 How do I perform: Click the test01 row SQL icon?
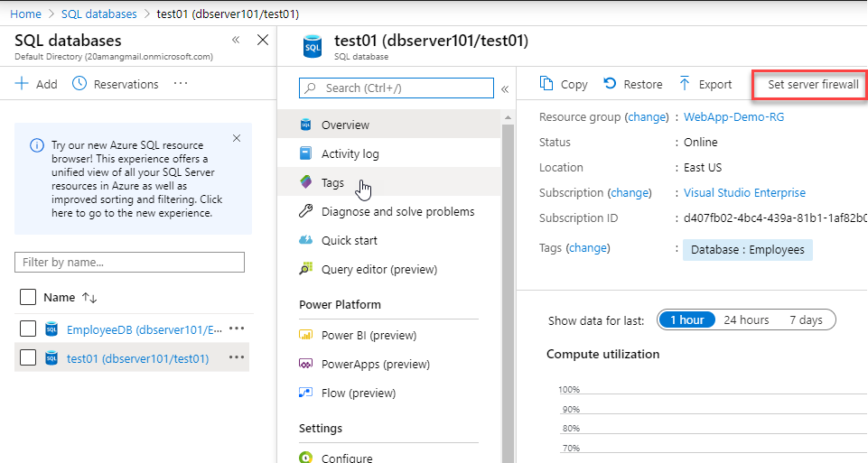tap(51, 358)
